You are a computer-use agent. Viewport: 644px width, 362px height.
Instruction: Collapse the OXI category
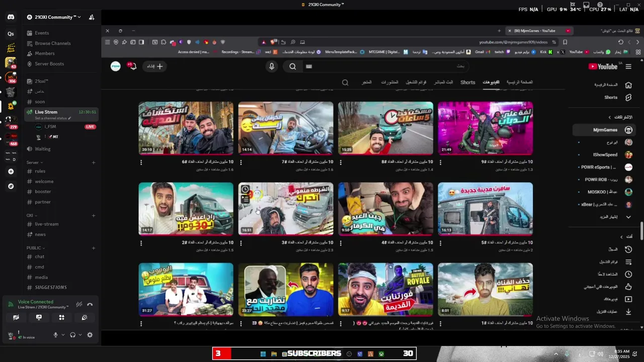pyautogui.click(x=31, y=215)
